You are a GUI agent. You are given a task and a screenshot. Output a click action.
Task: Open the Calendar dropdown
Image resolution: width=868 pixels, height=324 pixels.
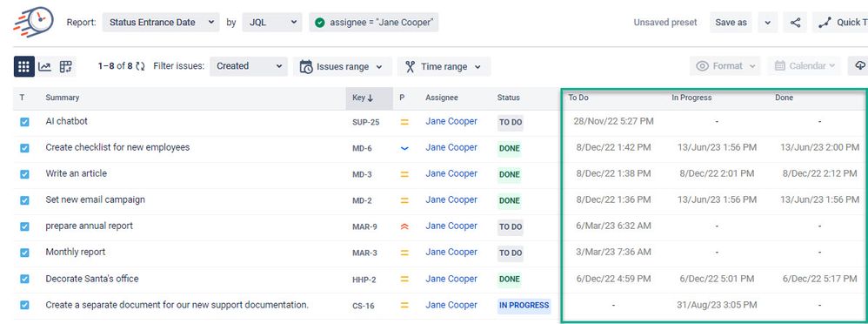click(x=805, y=66)
